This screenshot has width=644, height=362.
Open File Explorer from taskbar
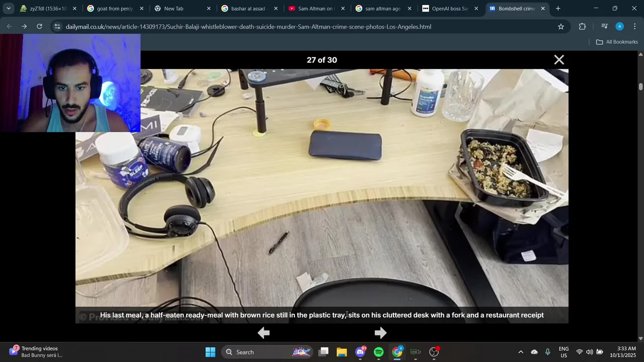[342, 352]
